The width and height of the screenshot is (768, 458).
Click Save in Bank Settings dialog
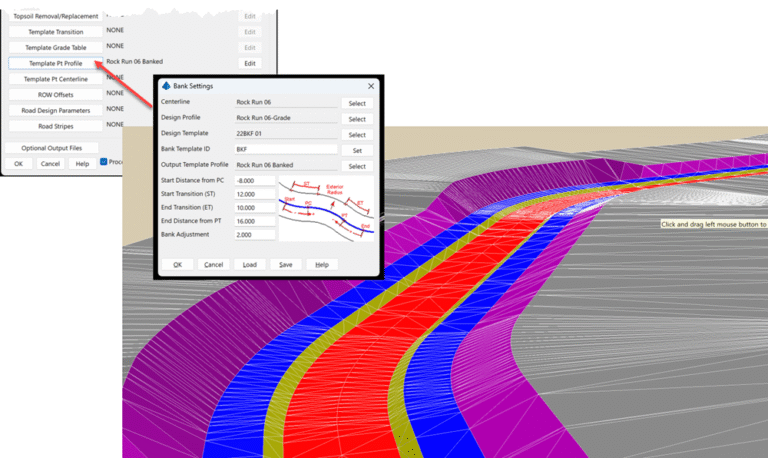point(286,265)
